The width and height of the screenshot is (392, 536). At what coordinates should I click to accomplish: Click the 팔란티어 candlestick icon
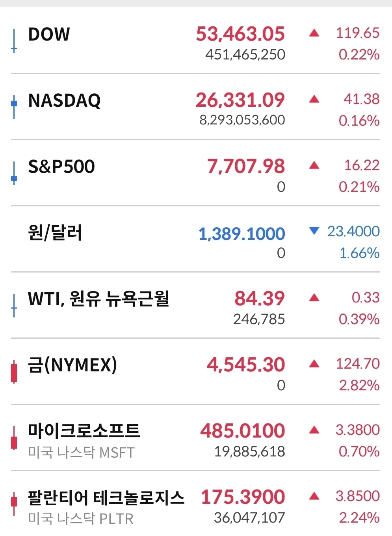14,504
